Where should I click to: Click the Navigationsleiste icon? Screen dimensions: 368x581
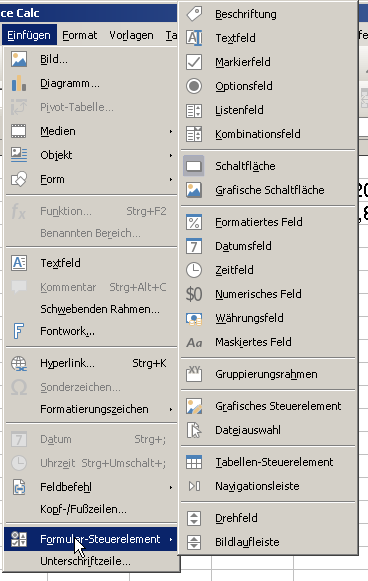pos(194,486)
